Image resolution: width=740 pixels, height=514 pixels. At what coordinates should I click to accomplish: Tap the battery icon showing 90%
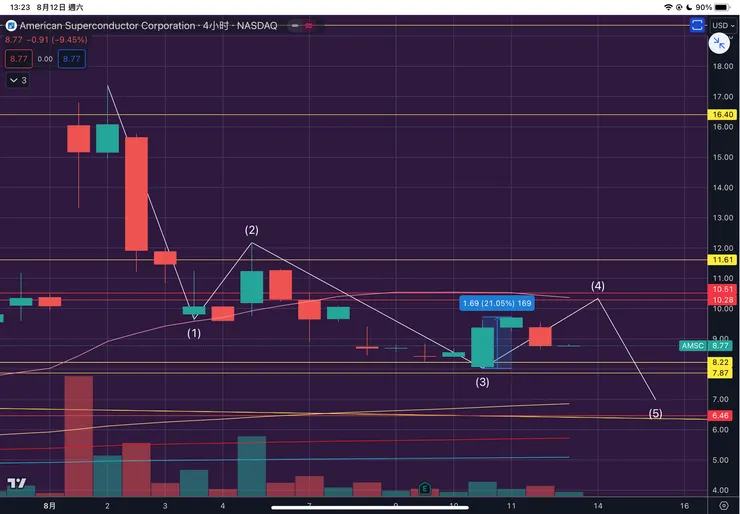(722, 7)
